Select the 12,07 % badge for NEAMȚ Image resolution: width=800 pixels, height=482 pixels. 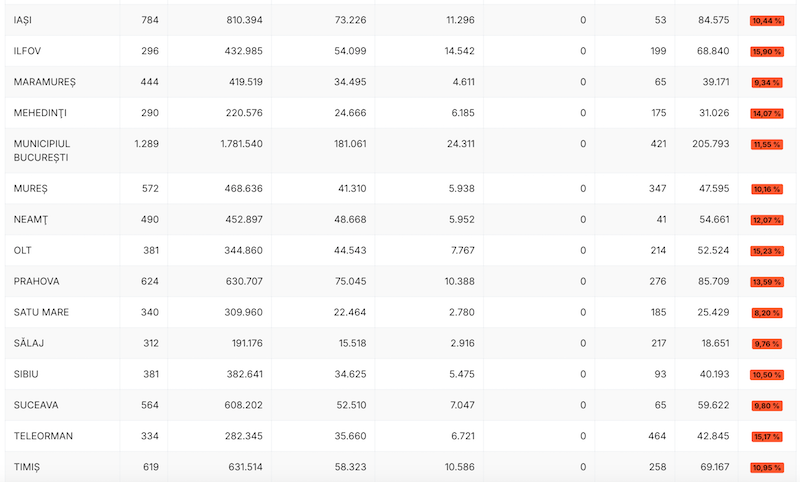click(767, 220)
